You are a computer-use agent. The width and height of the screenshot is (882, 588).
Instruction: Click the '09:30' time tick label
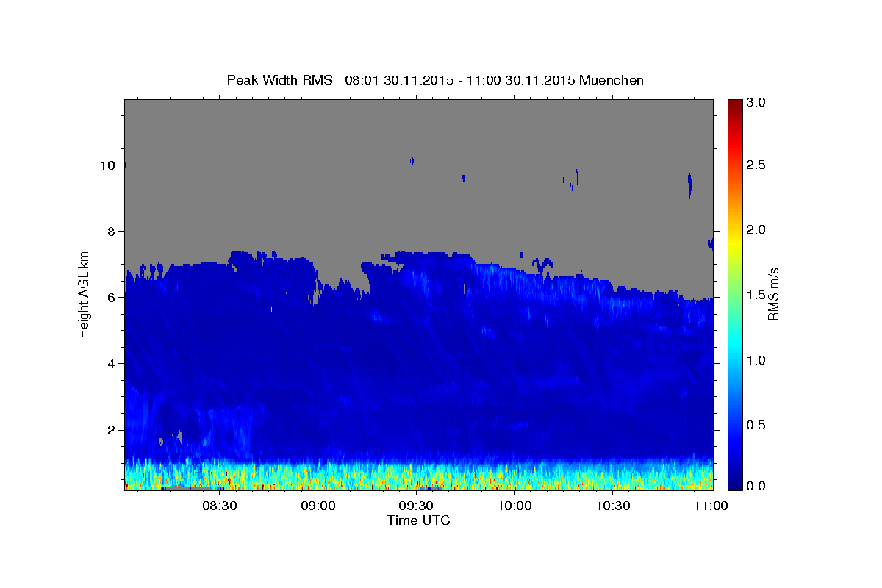coord(416,506)
